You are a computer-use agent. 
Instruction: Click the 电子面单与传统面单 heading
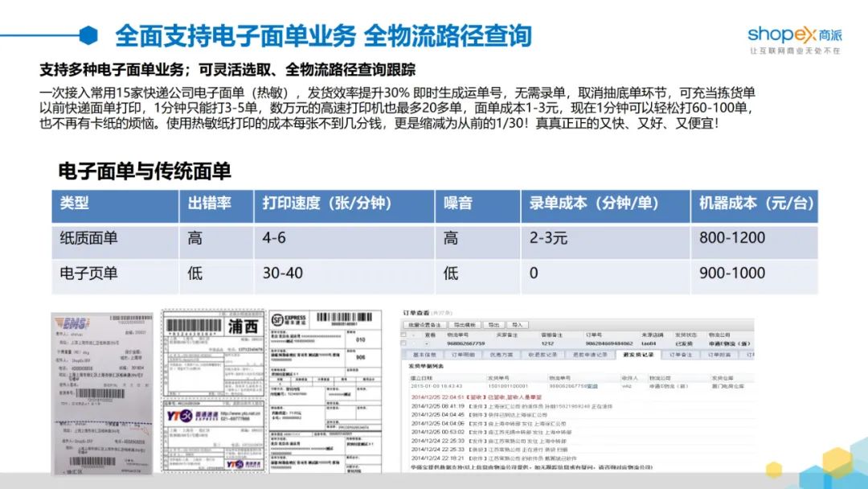[x=145, y=171]
